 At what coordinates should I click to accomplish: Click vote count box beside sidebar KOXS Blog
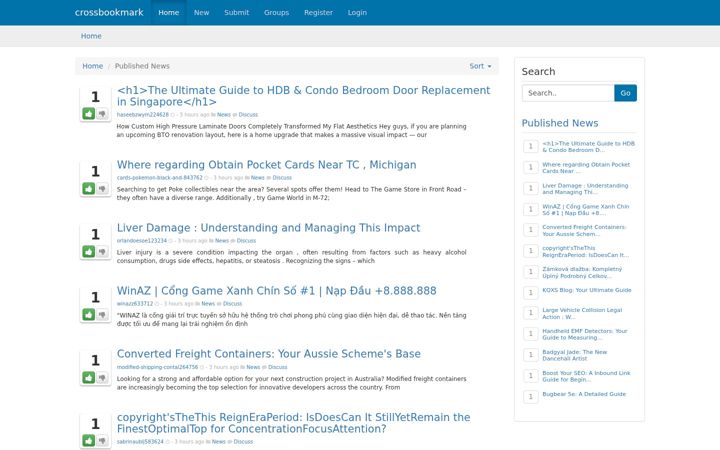530,292
